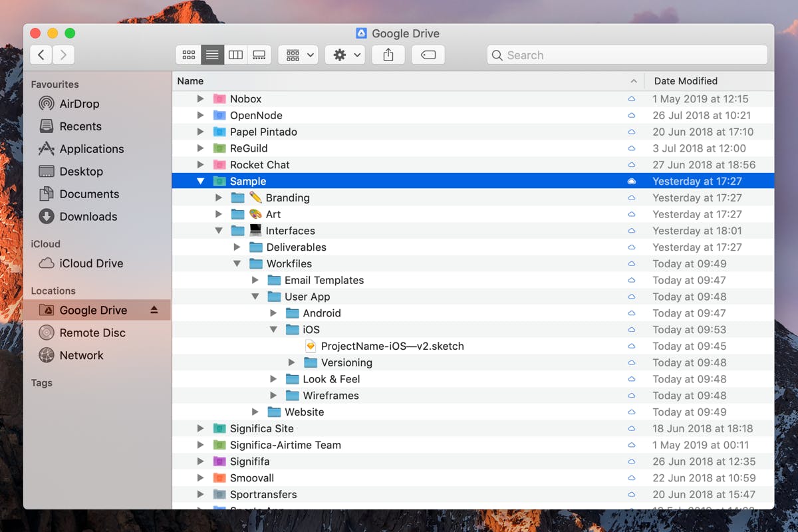
Task: Open Desktop in the sidebar
Action: point(81,172)
